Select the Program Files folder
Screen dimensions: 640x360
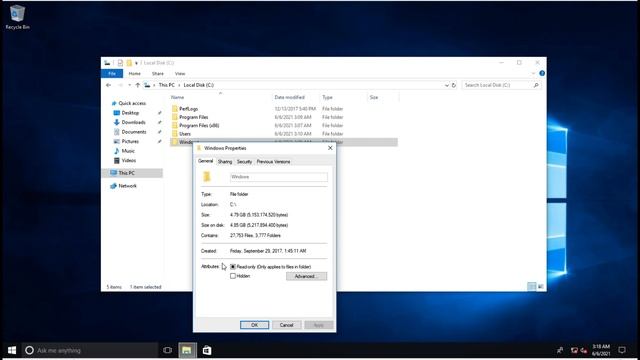tap(193, 117)
